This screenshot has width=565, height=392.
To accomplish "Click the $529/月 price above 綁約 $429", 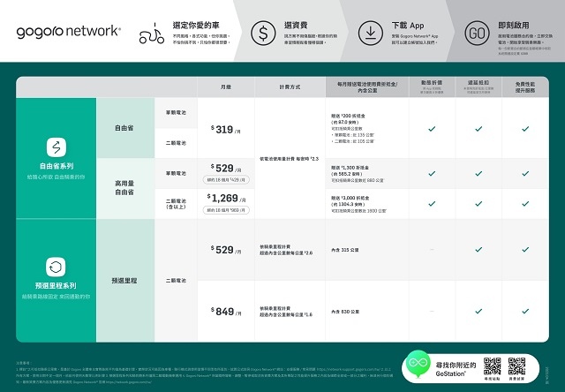I will click(226, 168).
